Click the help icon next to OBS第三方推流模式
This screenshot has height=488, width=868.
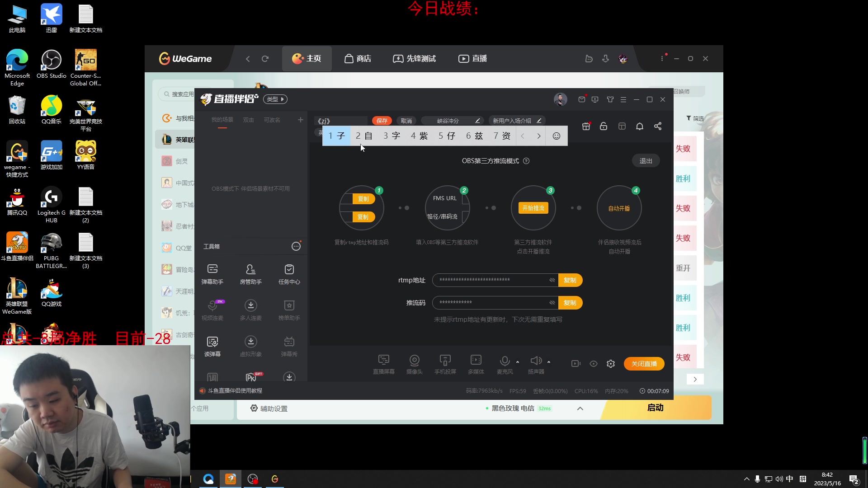click(x=526, y=161)
